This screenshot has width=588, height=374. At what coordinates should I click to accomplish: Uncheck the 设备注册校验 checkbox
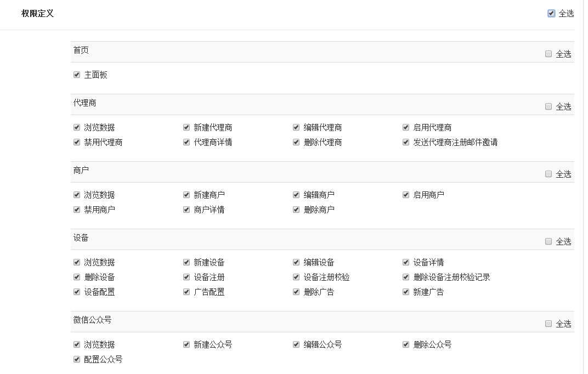click(x=296, y=277)
